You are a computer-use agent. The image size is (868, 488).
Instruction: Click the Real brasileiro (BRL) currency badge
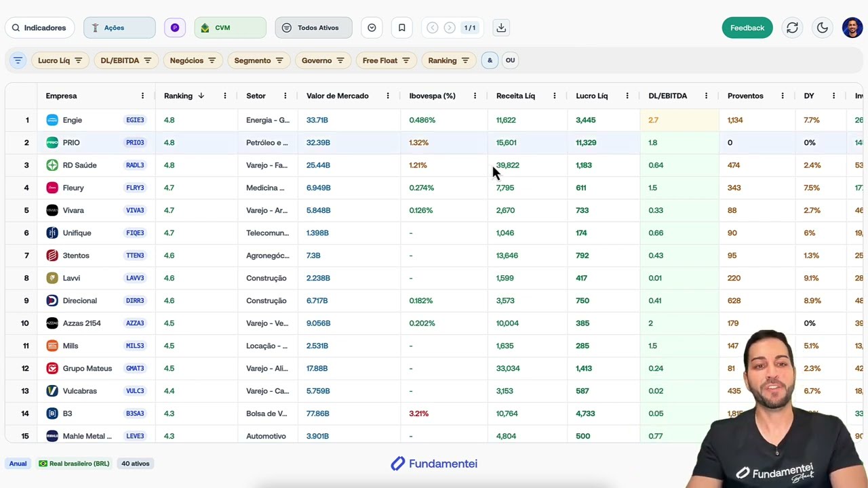point(74,464)
